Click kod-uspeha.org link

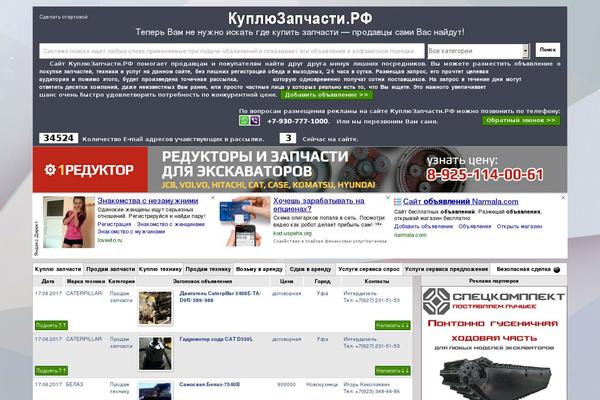[x=292, y=233]
